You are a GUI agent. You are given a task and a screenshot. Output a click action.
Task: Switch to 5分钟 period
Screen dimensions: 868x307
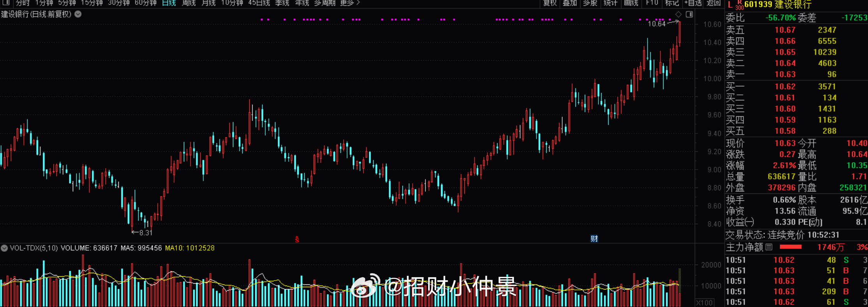67,3
